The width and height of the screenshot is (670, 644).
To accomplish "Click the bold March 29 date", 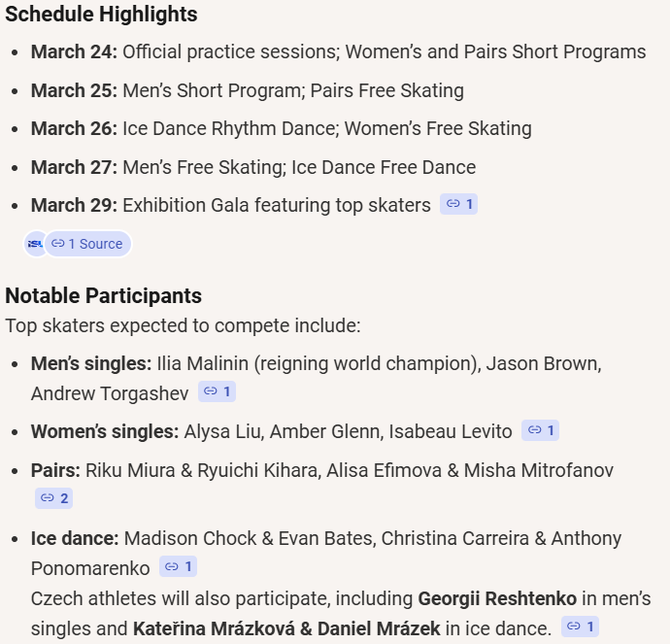I will (74, 205).
